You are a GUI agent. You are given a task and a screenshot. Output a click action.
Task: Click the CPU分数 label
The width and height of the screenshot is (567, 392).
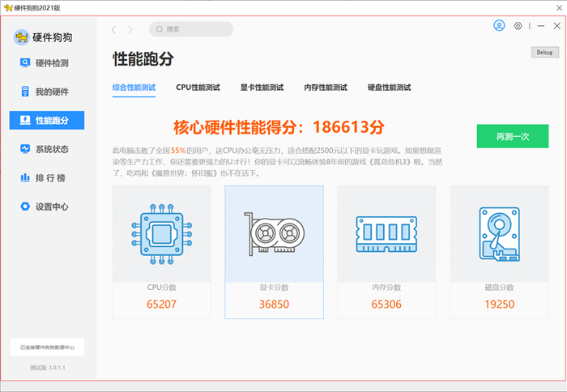pos(162,288)
